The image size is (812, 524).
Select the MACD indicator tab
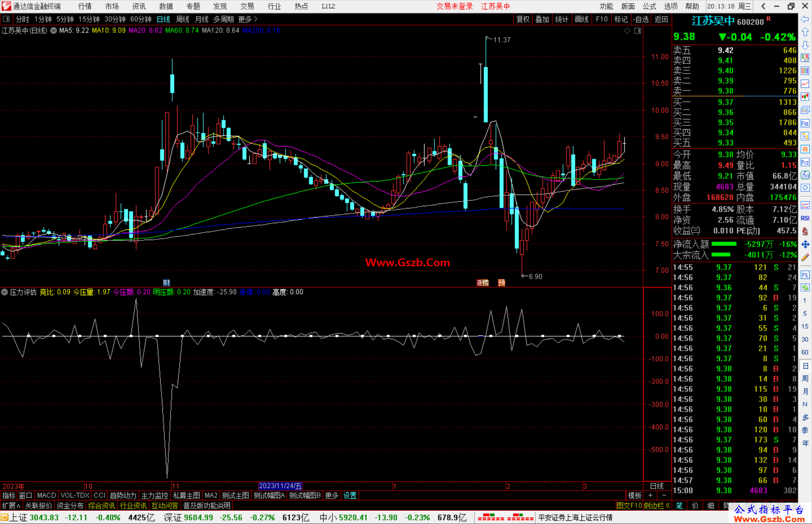[x=47, y=495]
